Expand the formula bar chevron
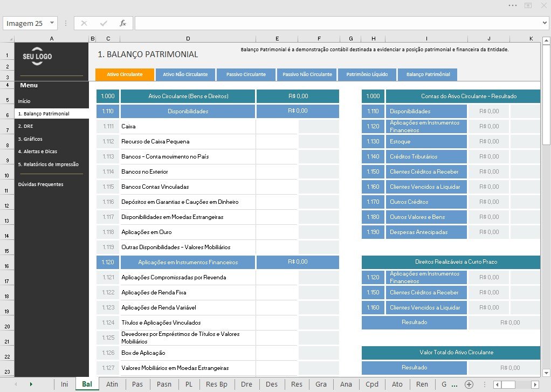Viewport: 551px width, 392px height. (x=545, y=23)
